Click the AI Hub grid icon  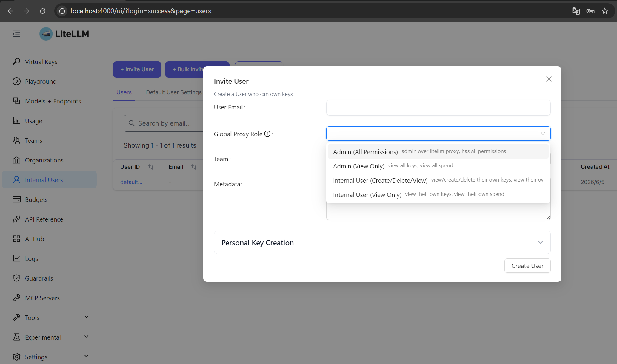click(x=17, y=239)
